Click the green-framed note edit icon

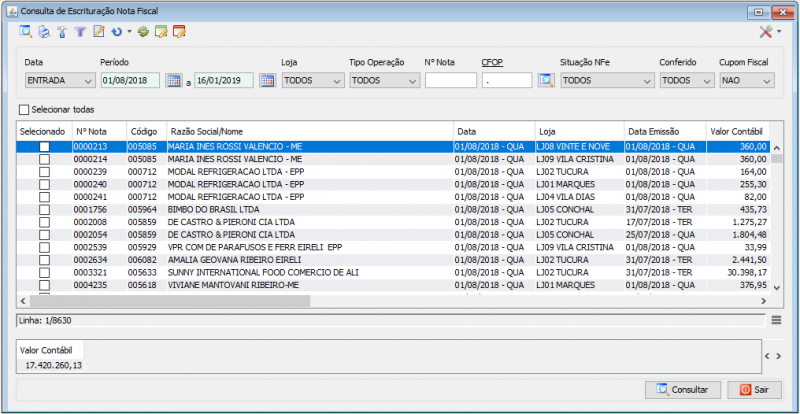pyautogui.click(x=161, y=32)
